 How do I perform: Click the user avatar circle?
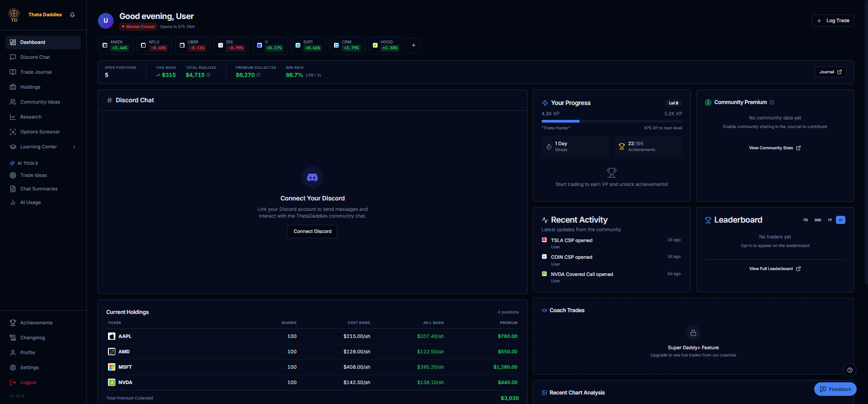pos(106,20)
